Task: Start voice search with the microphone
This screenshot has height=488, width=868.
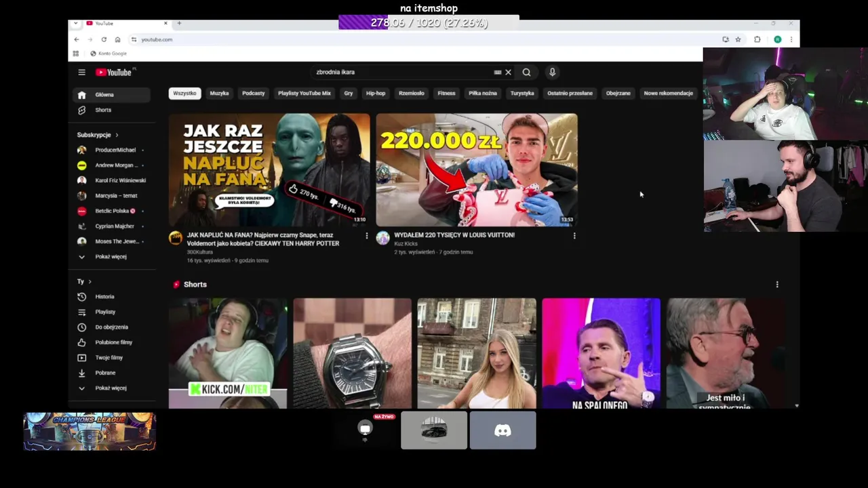Action: [552, 72]
